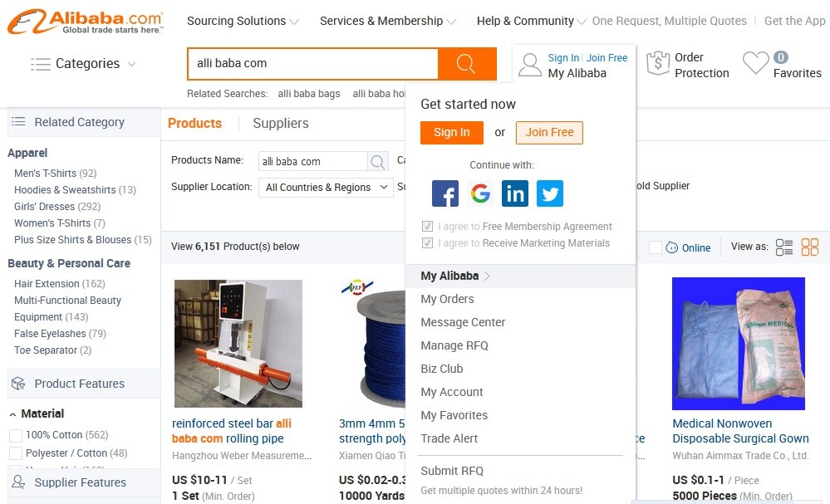Click the Join Free button
830x504 pixels.
click(549, 133)
